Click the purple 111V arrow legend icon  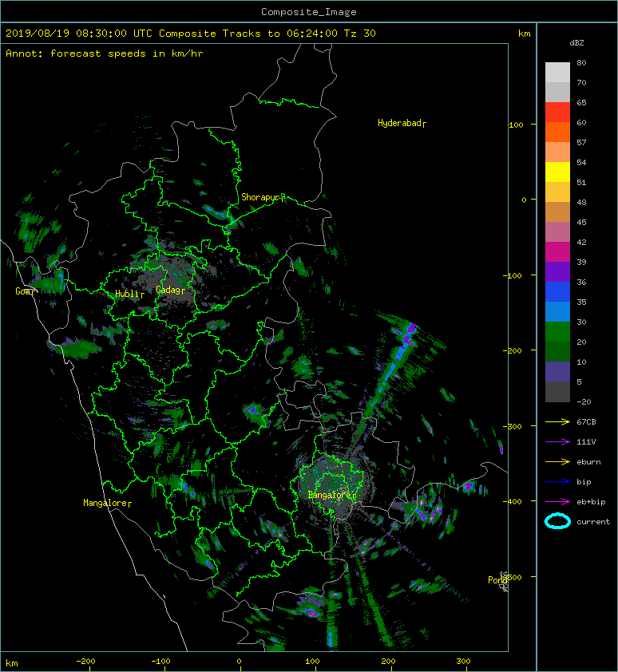(x=557, y=441)
